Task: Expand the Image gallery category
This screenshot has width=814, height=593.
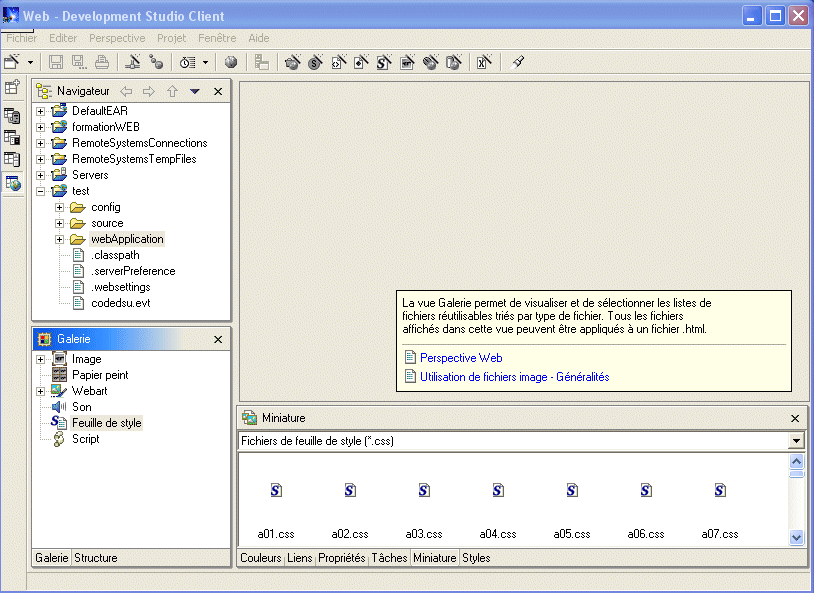Action: coord(40,359)
